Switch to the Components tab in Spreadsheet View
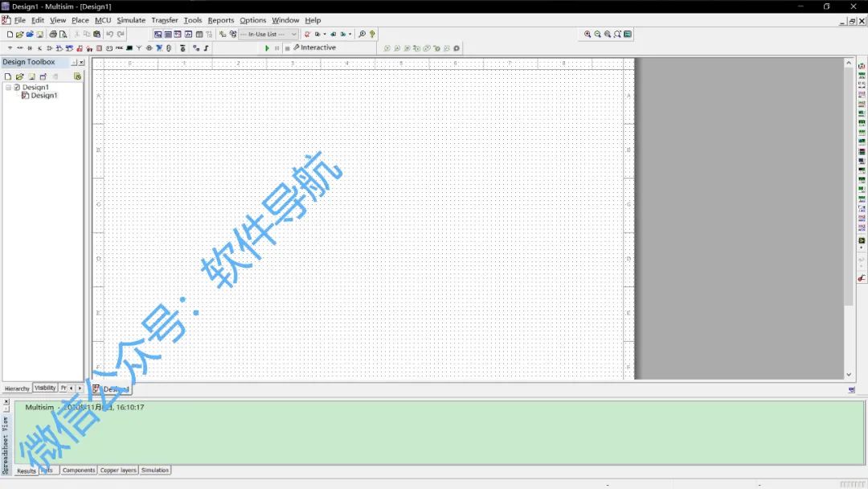Viewport: 868px width, 489px height. [79, 471]
